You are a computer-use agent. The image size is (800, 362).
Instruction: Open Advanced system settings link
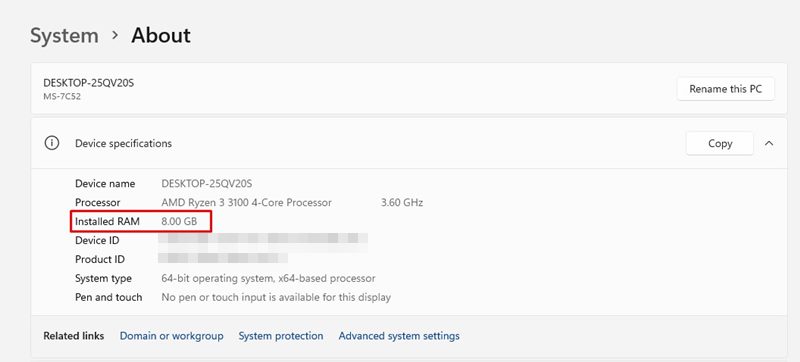coord(399,336)
